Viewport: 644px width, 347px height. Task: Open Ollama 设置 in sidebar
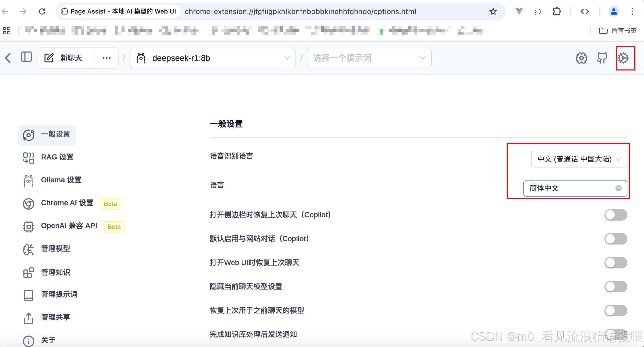(61, 180)
